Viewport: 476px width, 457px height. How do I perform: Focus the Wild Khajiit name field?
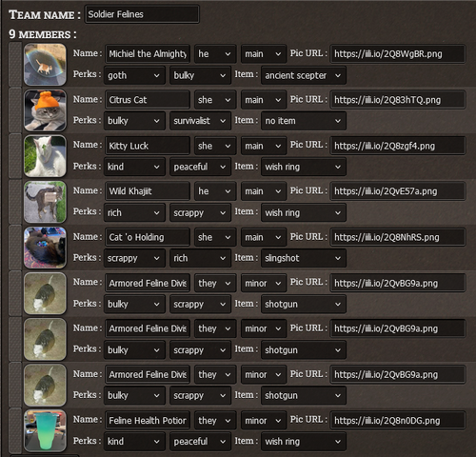(x=148, y=191)
